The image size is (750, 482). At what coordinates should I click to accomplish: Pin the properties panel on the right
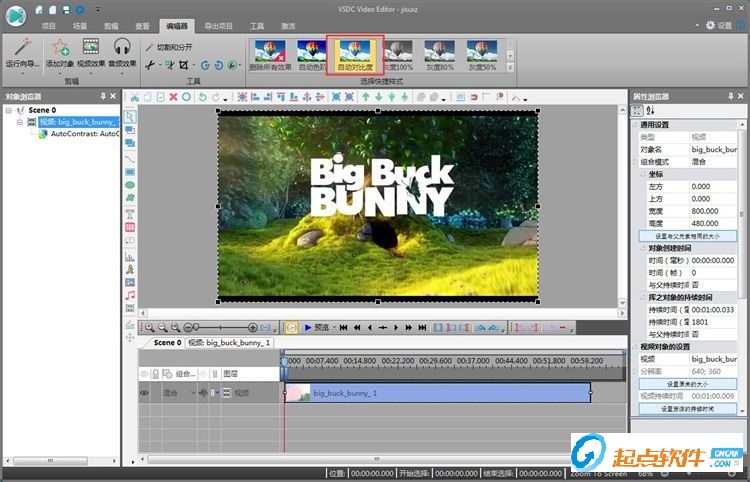click(730, 96)
